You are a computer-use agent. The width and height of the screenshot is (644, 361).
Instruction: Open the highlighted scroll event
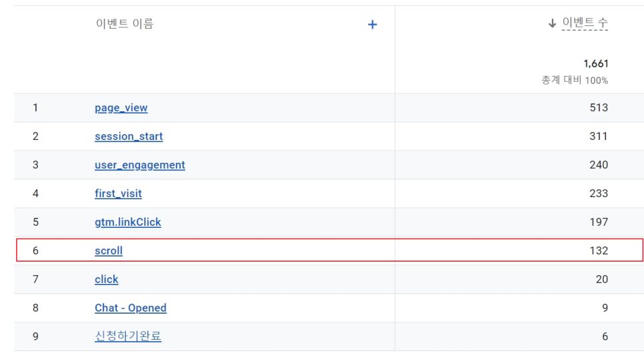tap(109, 250)
